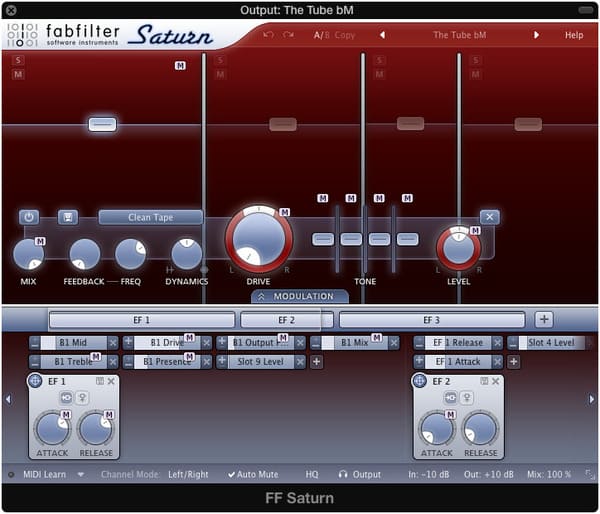The height and width of the screenshot is (514, 600).
Task: Toggle the Auto Mute option
Action: point(252,474)
